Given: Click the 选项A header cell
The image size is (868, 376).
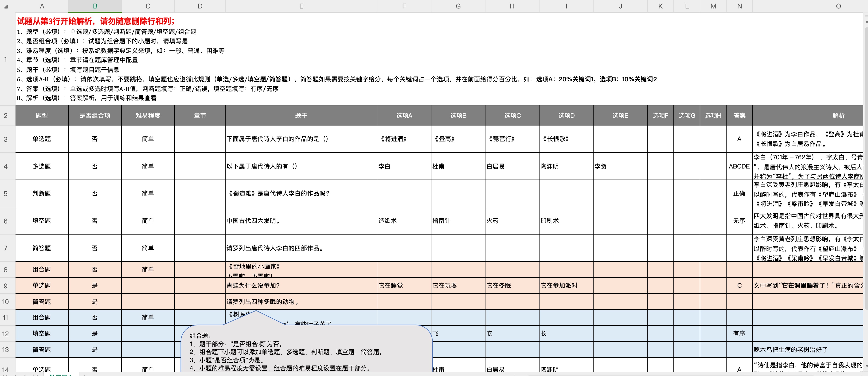Looking at the screenshot, I should click(x=404, y=116).
